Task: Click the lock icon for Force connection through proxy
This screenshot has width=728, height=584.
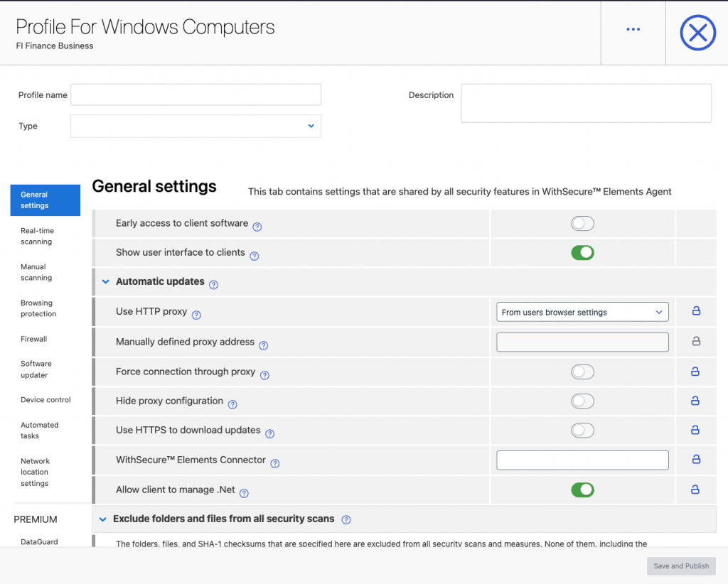Action: [695, 371]
